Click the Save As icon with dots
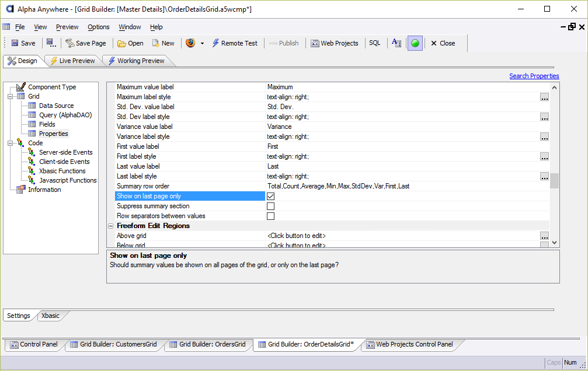588x371 pixels. pos(51,43)
